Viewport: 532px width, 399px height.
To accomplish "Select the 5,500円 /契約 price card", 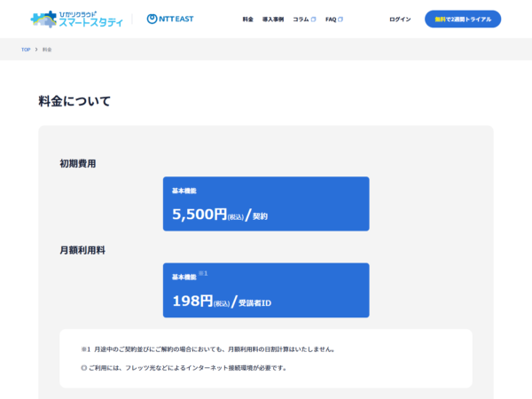I will point(266,204).
